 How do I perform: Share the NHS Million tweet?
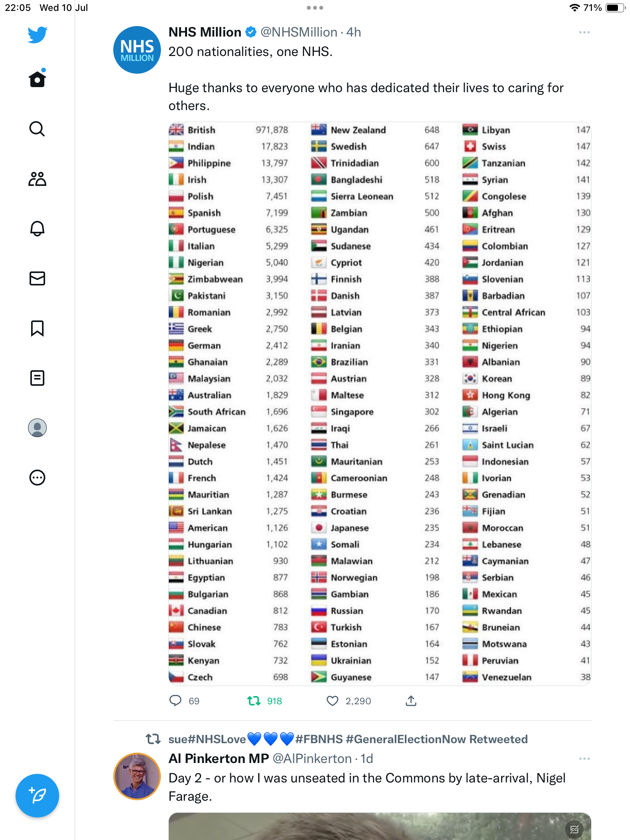[411, 701]
